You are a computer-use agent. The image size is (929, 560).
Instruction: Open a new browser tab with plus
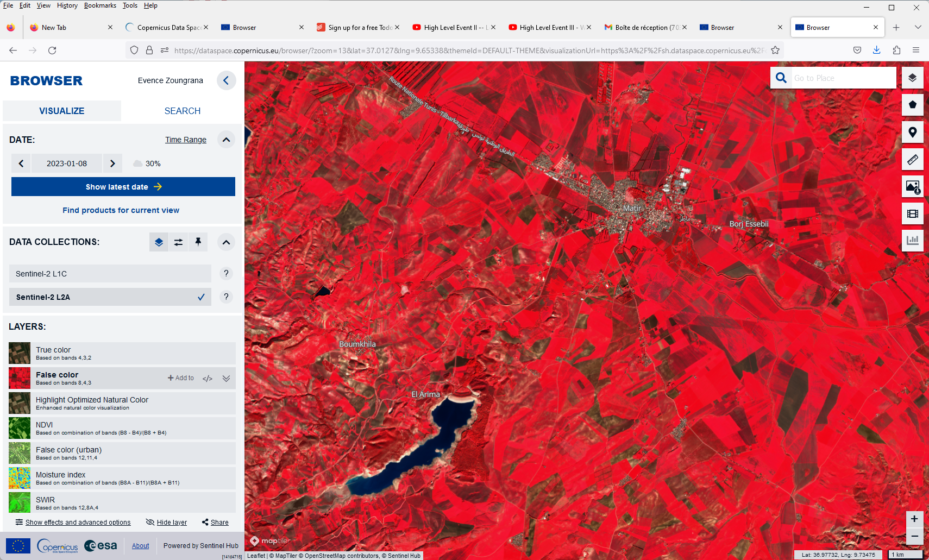pyautogui.click(x=896, y=27)
